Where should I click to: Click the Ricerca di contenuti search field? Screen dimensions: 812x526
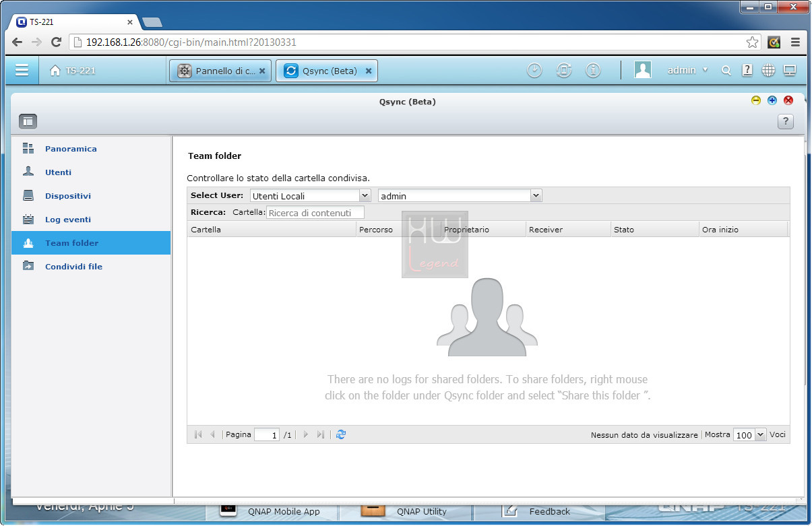(315, 213)
